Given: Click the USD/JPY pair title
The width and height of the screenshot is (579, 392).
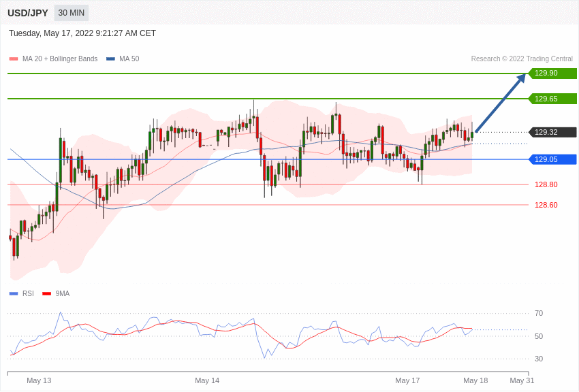Looking at the screenshot, I should pyautogui.click(x=28, y=13).
